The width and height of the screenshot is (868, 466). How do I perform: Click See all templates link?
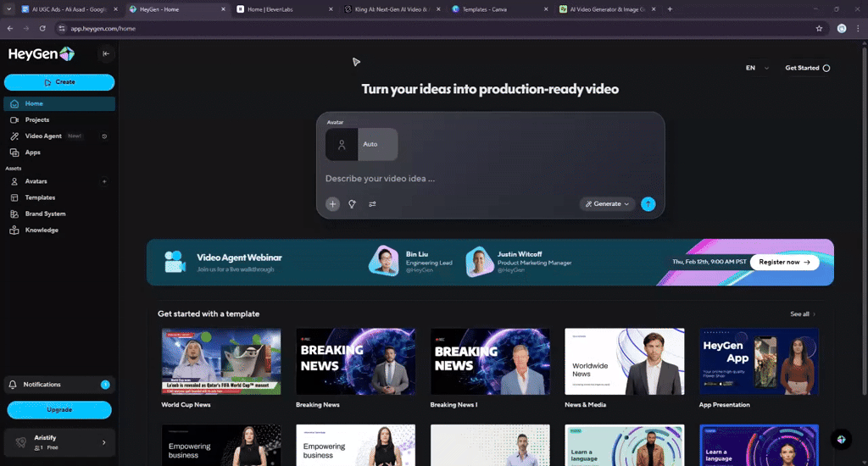(x=803, y=314)
